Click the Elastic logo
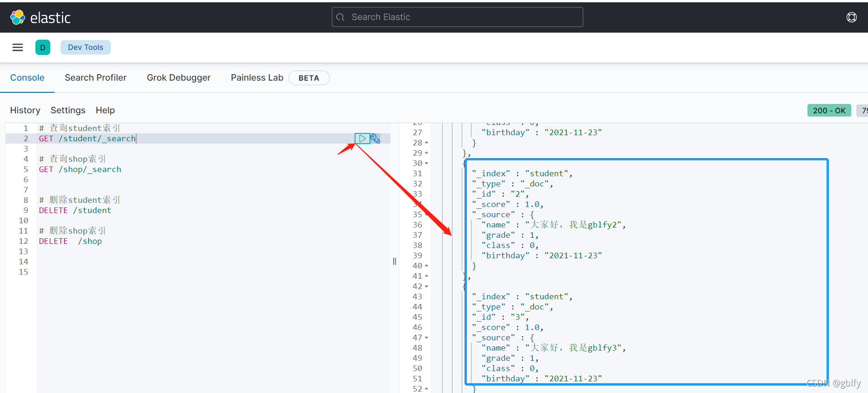This screenshot has height=393, width=868. [x=40, y=17]
